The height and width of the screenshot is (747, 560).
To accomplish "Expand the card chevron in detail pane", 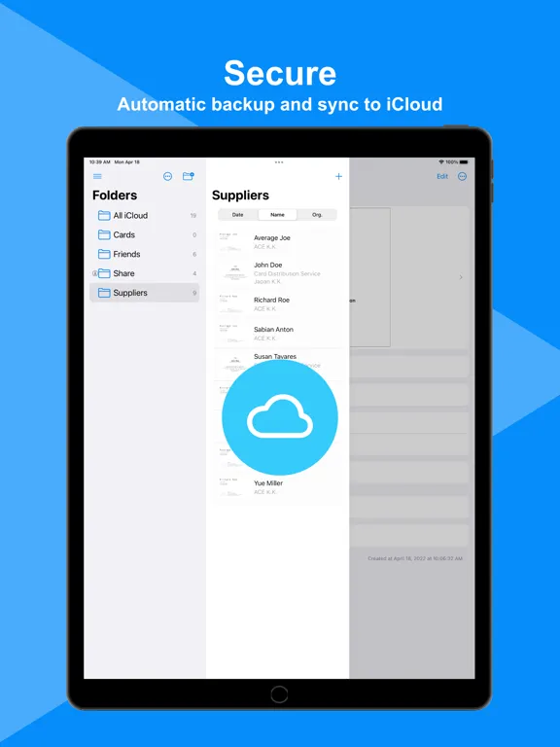I will point(461,277).
